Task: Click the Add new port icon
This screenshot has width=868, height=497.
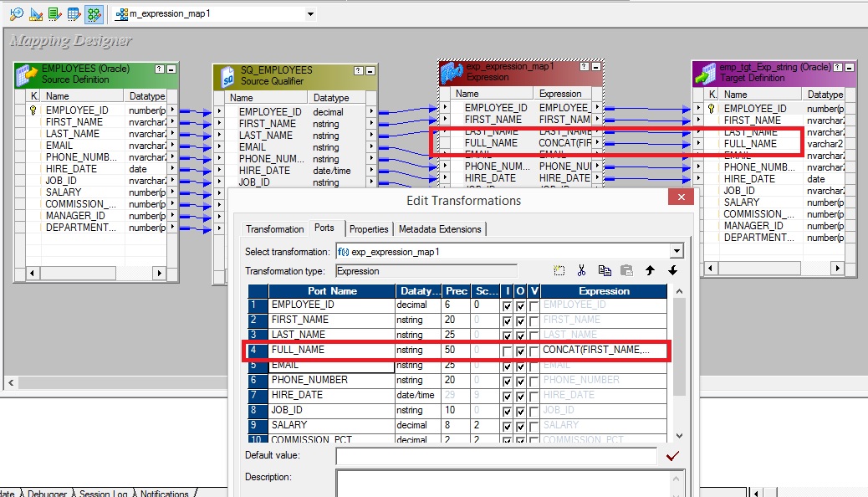Action: pyautogui.click(x=559, y=270)
